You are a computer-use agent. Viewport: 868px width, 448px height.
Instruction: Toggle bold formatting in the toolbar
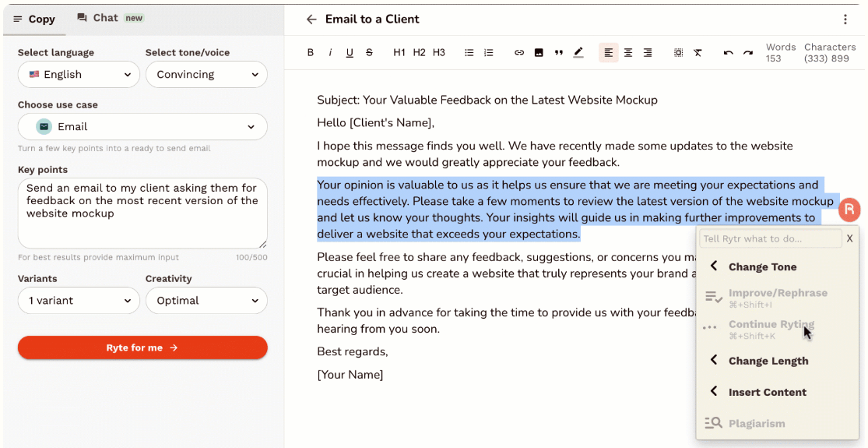[311, 53]
